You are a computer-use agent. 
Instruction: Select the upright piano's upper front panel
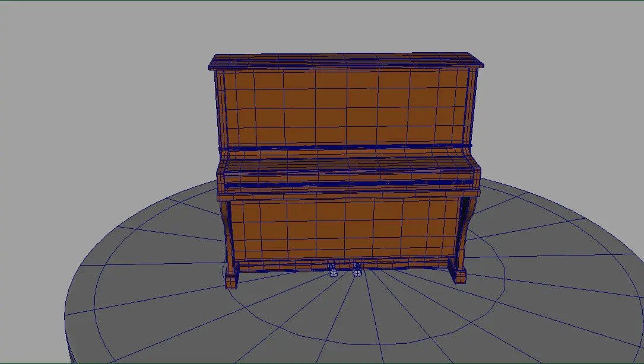347,107
